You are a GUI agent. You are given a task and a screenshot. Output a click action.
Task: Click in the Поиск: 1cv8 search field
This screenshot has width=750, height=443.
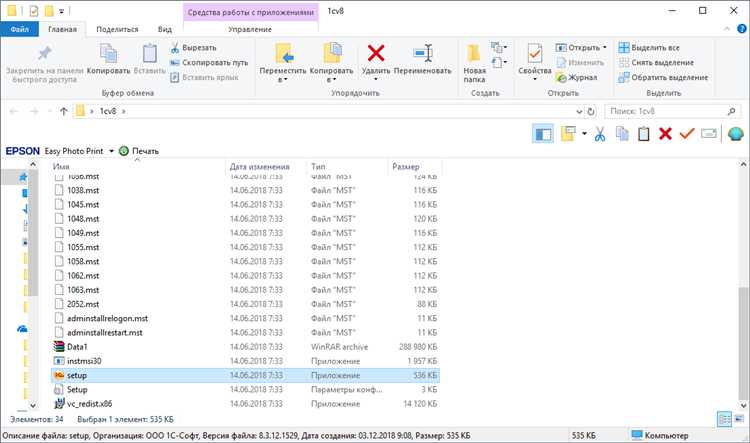(665, 111)
